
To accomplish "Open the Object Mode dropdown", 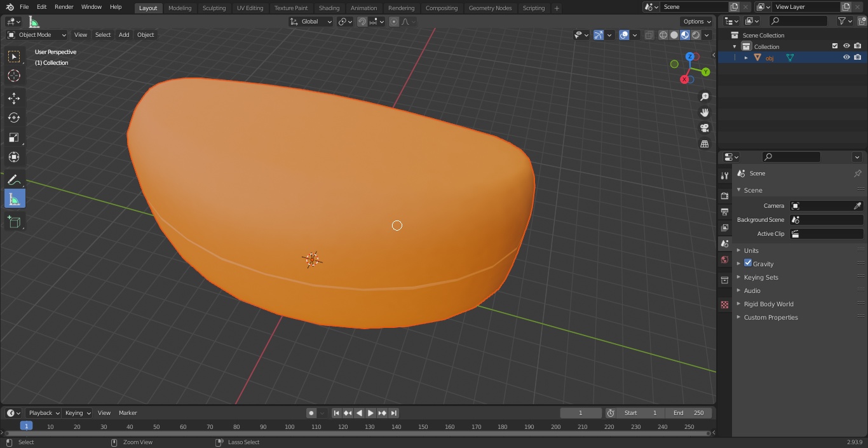I will click(37, 35).
